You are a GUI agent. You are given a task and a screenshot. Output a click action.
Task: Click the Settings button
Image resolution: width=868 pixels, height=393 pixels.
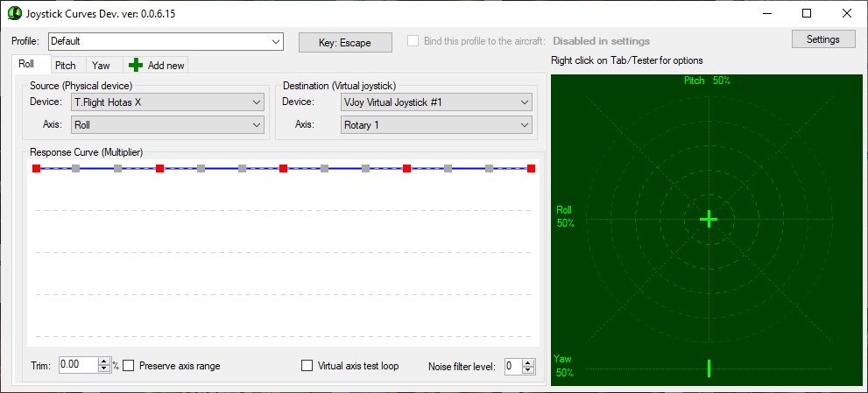tap(822, 39)
